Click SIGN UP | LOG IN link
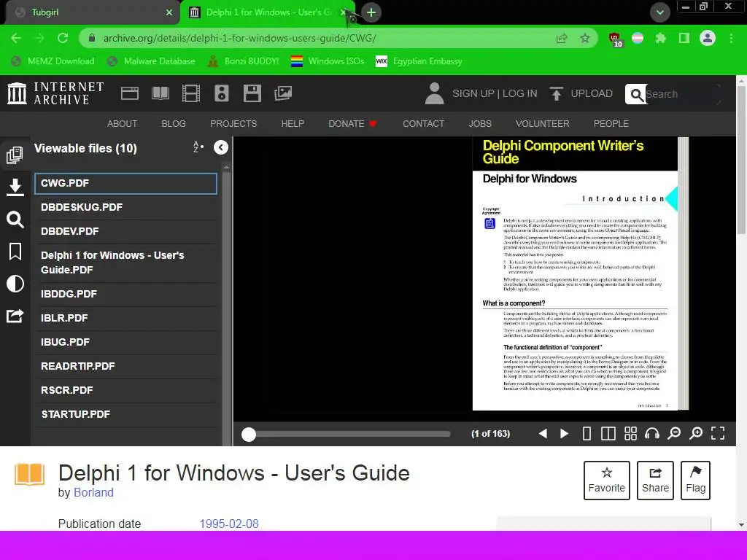747x560 pixels. click(x=495, y=93)
